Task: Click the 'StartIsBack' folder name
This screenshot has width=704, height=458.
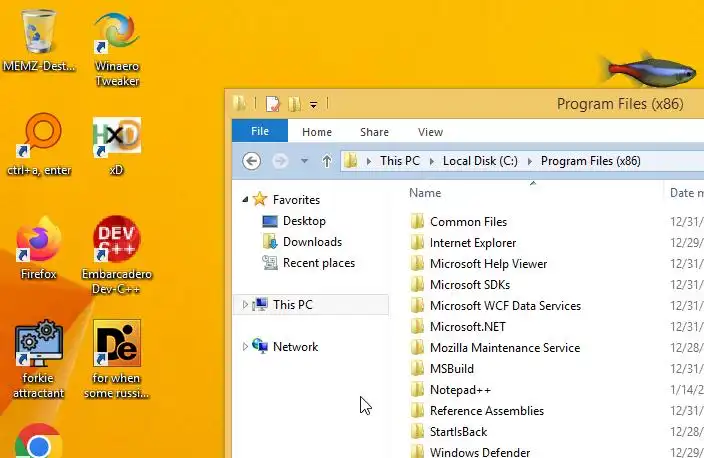Action: click(x=458, y=432)
